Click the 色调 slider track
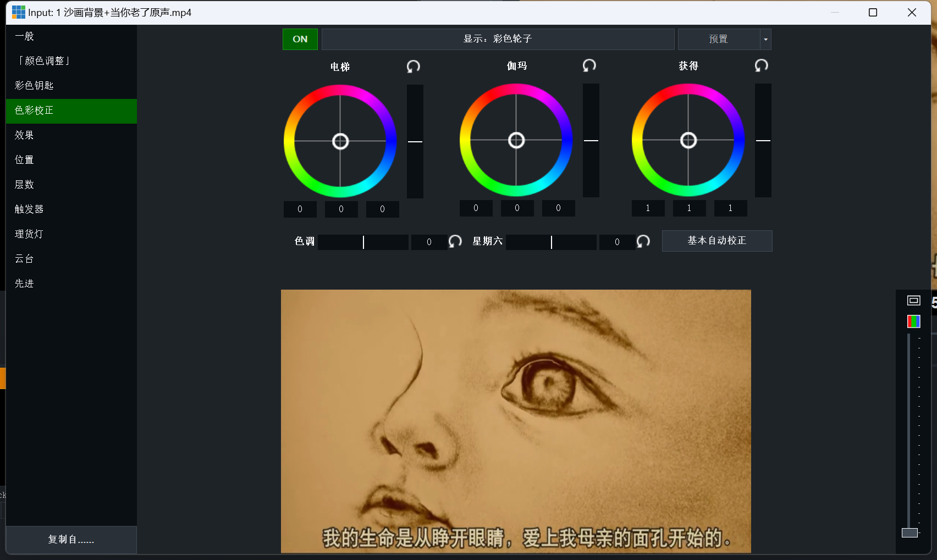The width and height of the screenshot is (937, 560). tap(363, 242)
